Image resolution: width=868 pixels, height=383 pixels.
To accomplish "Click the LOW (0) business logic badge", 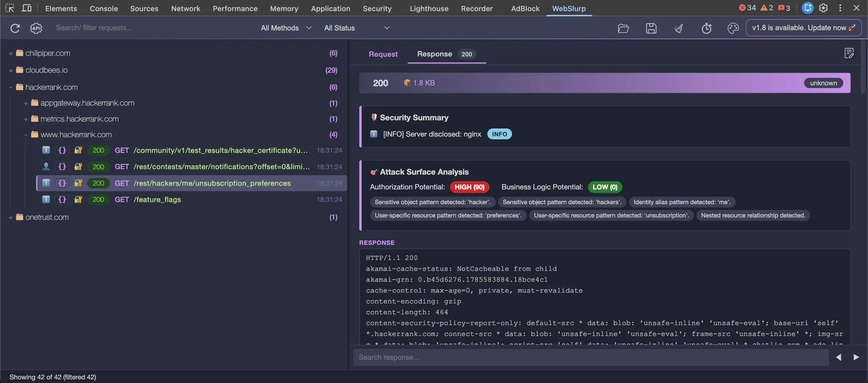I will 605,187.
